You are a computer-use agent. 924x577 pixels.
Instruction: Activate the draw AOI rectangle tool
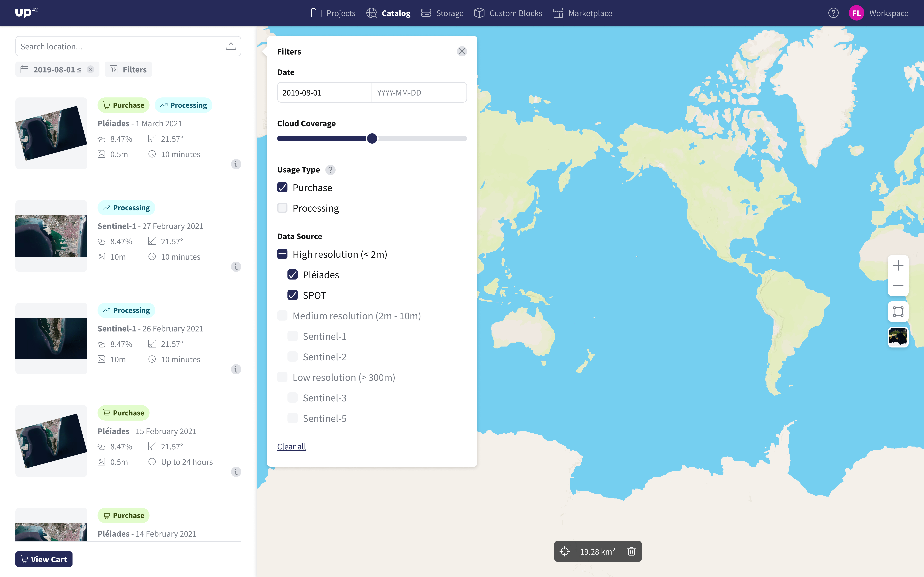point(898,311)
